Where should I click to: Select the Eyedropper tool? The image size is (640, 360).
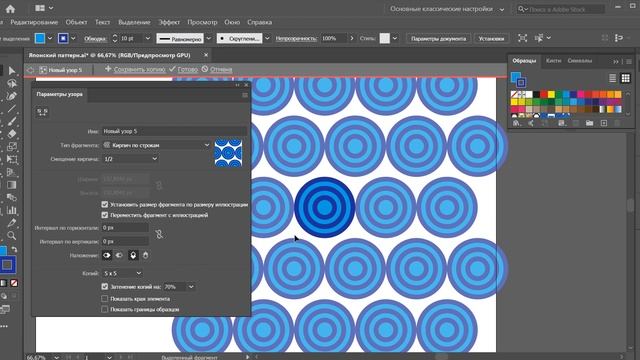click(x=12, y=223)
